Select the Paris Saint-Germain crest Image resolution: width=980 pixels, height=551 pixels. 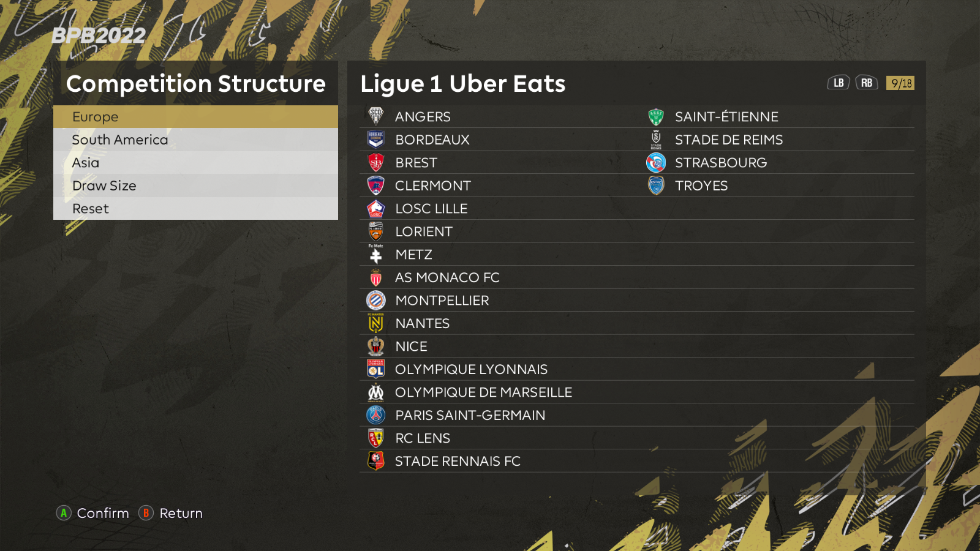(x=375, y=415)
